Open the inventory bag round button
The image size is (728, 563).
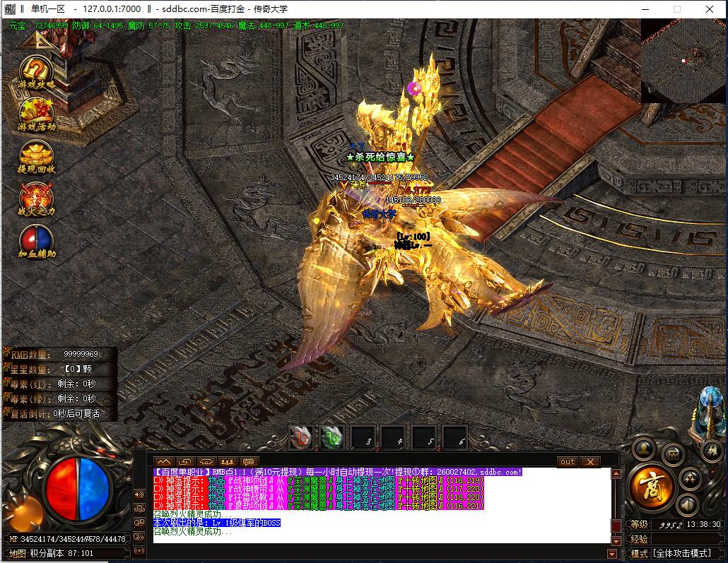[x=673, y=456]
